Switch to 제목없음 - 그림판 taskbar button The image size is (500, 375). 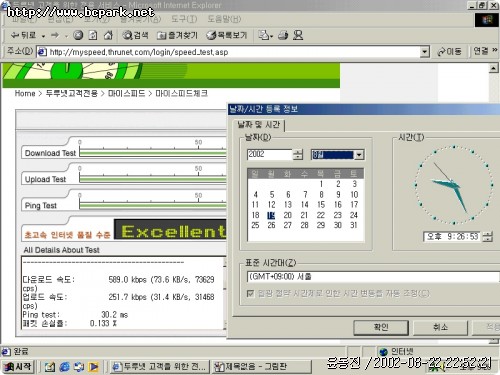(261, 367)
